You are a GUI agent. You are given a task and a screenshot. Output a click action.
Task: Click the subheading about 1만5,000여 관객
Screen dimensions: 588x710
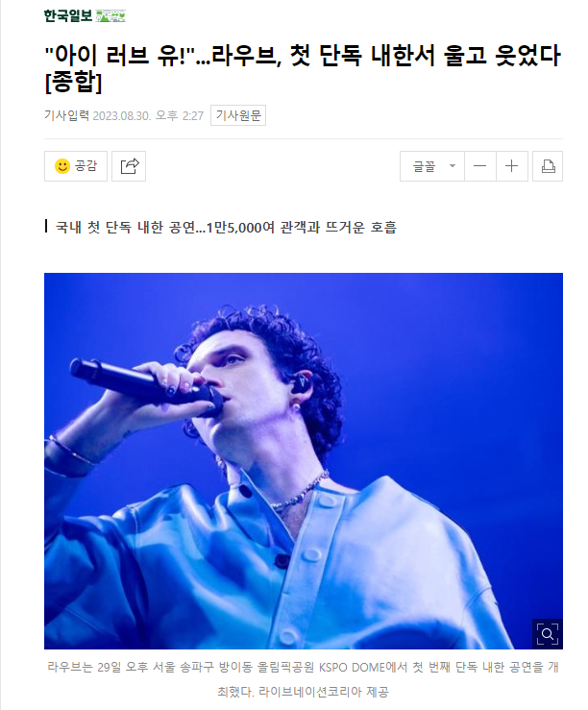pyautogui.click(x=226, y=227)
